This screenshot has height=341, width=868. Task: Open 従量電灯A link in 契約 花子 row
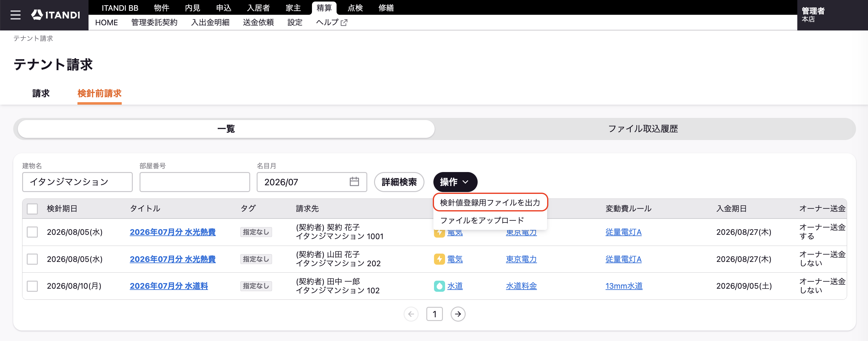[x=623, y=232]
